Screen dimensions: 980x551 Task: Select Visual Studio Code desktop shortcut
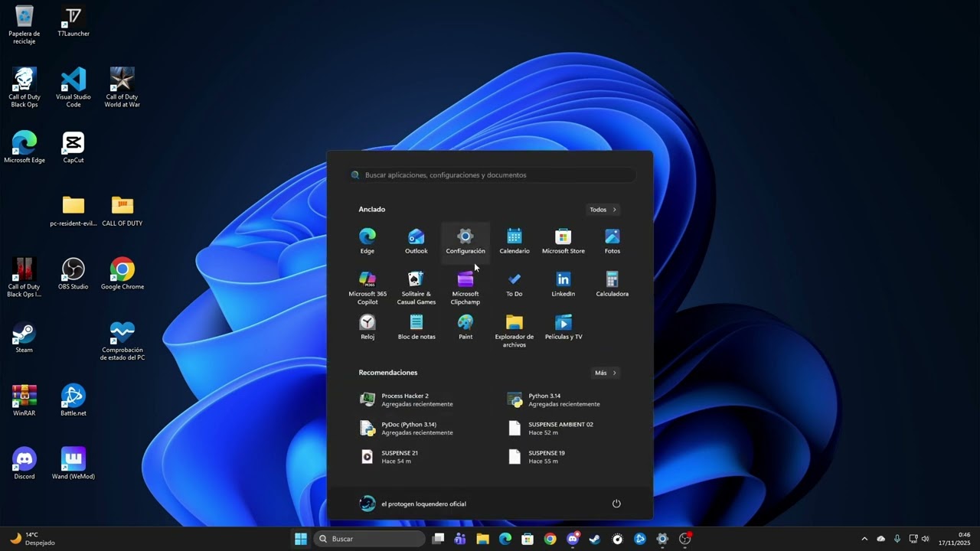[x=73, y=87]
